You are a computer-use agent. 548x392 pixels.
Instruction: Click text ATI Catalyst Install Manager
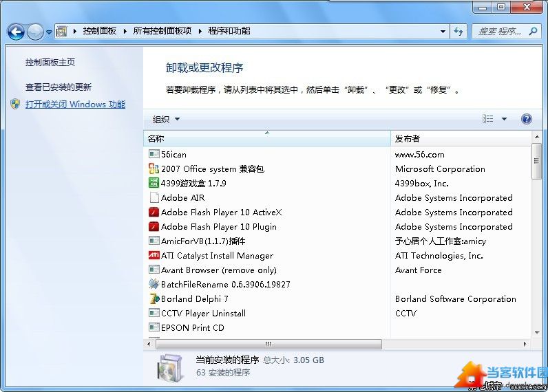pos(217,256)
